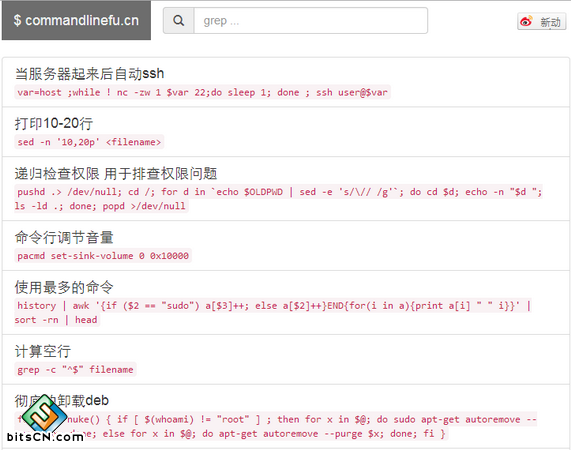This screenshot has height=450, width=571.
Task: Click the var=host while nc ssh command
Action: click(x=202, y=92)
